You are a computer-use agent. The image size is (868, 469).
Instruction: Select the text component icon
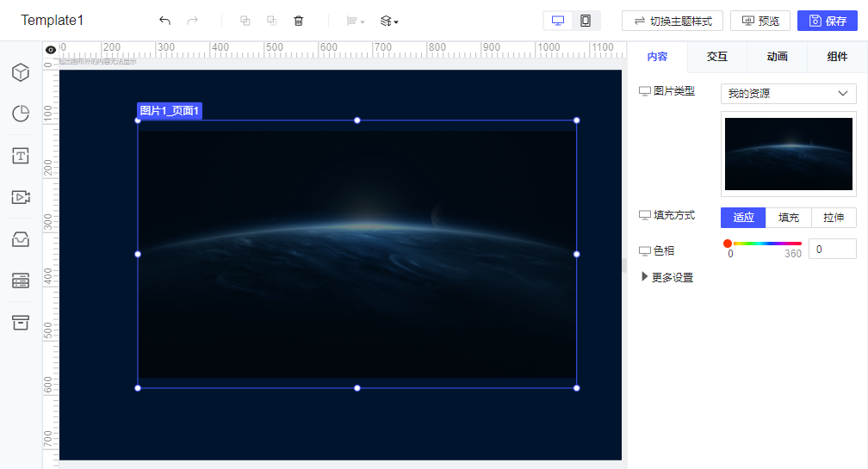pos(21,156)
